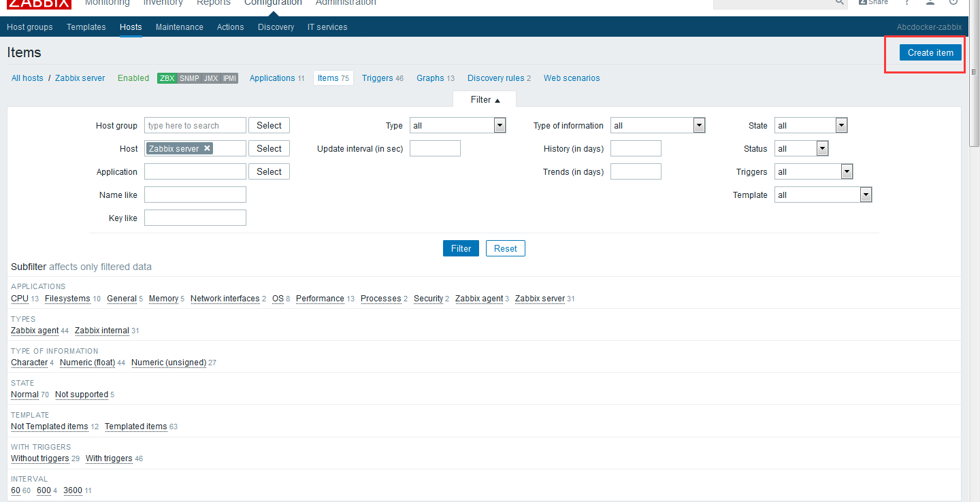Click the History (in days) field
The width and height of the screenshot is (980, 502).
[636, 148]
